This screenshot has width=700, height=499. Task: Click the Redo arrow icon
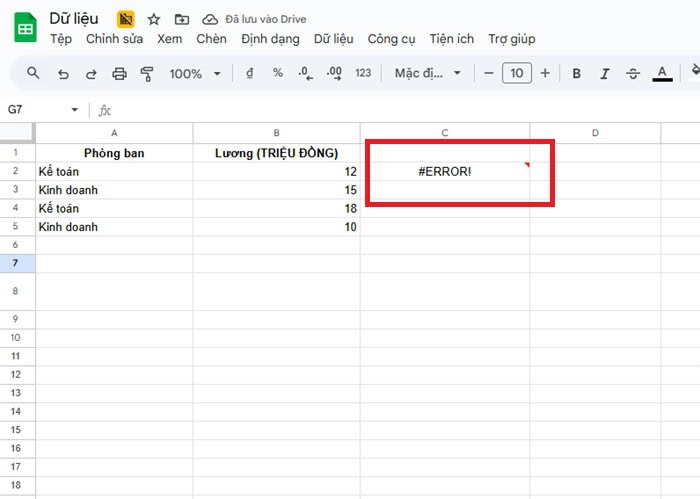pyautogui.click(x=91, y=73)
